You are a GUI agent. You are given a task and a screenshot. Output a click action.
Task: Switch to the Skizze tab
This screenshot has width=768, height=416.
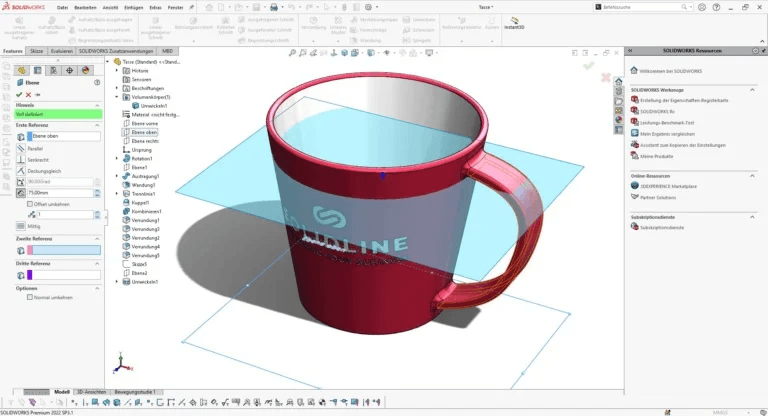[36, 50]
